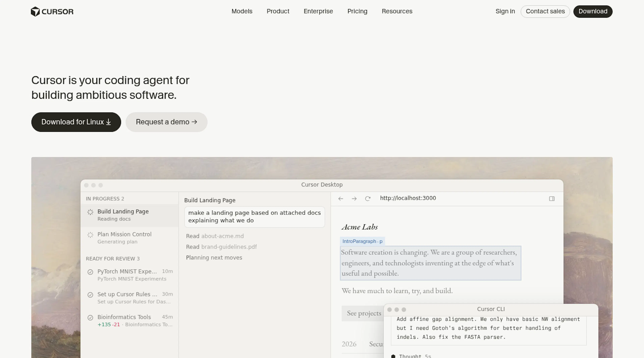This screenshot has width=644, height=358.
Task: Click checkmark icon beside Bioinformatics Tools
Action: [90, 318]
